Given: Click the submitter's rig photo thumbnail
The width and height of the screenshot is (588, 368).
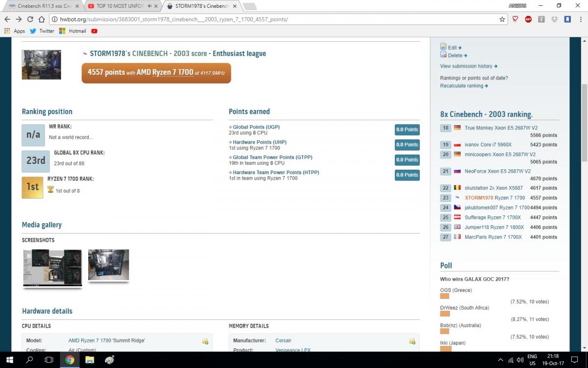Looking at the screenshot, I should click(41, 65).
